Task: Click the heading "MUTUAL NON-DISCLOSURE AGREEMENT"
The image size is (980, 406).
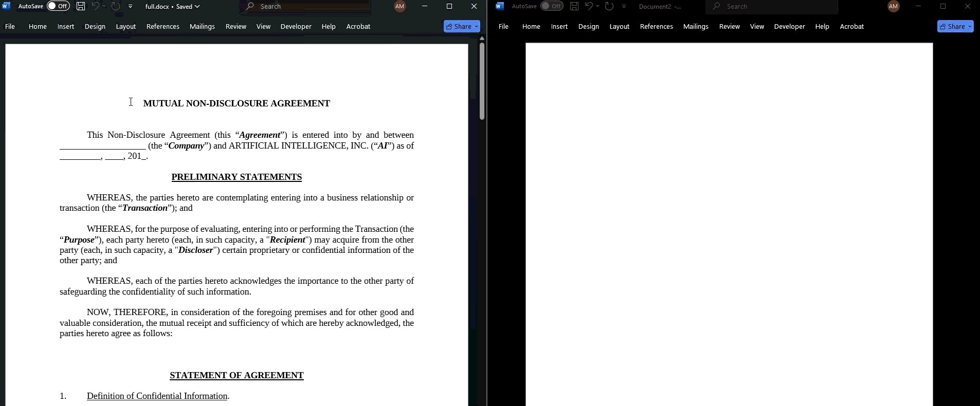Action: (237, 103)
